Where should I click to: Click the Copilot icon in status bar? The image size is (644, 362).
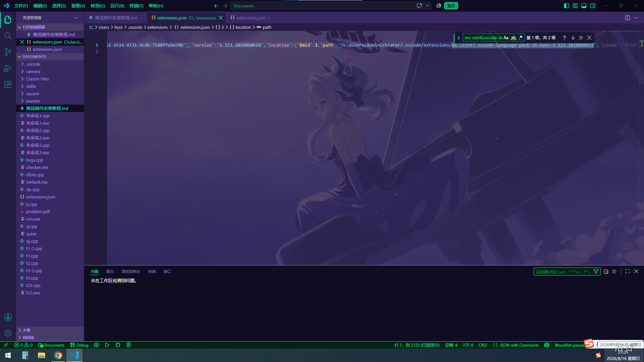click(x=547, y=345)
